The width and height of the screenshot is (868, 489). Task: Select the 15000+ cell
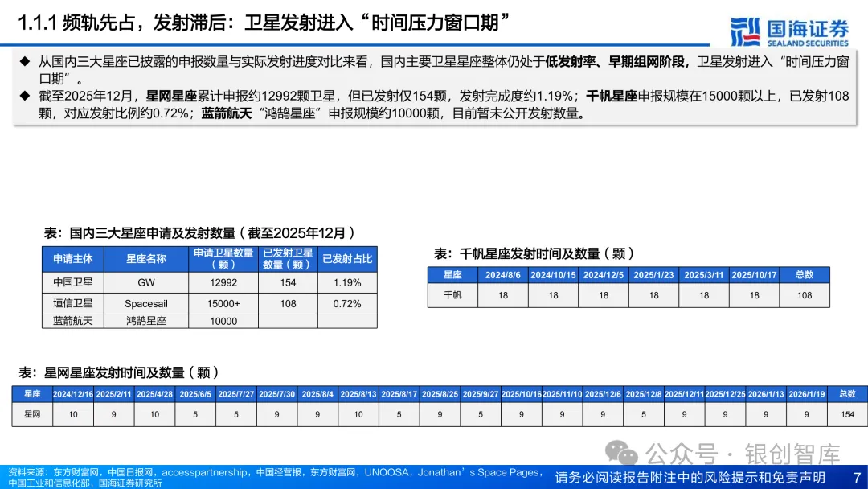click(x=223, y=303)
